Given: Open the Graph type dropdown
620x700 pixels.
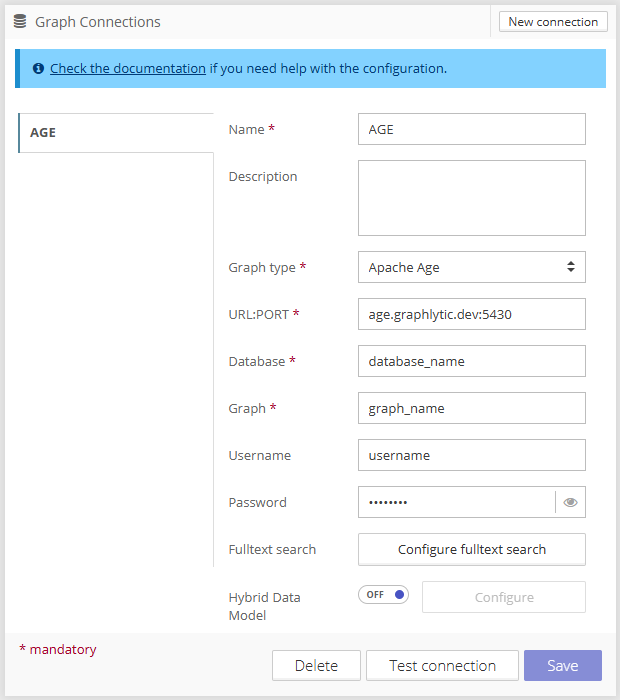Looking at the screenshot, I should click(471, 267).
